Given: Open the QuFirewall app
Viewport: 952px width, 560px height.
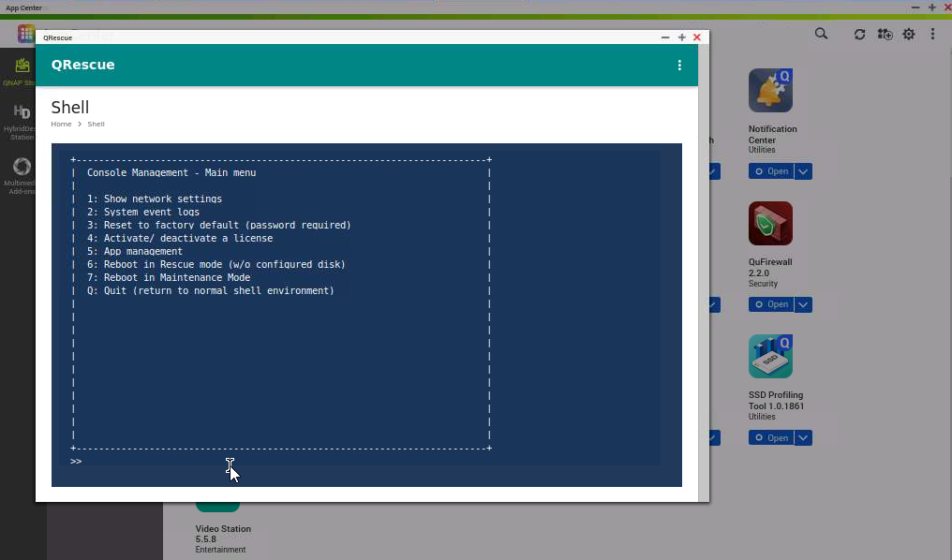Looking at the screenshot, I should point(771,304).
